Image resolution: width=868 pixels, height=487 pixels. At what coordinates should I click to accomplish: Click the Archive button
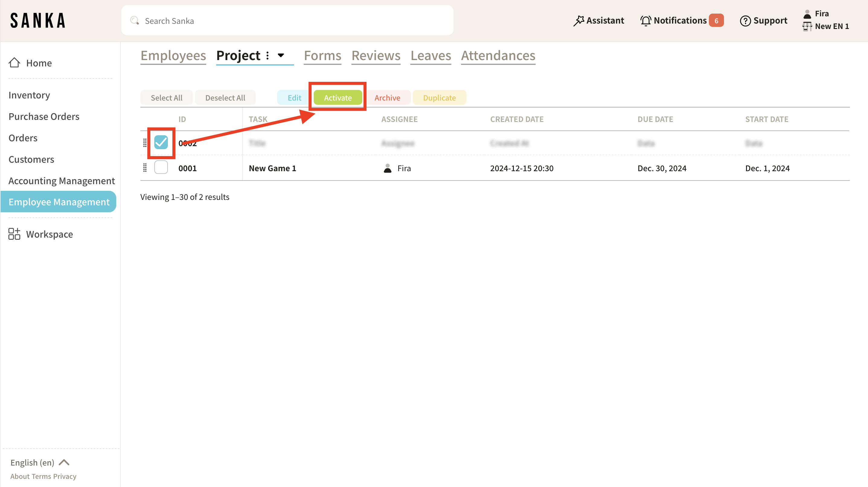(387, 98)
